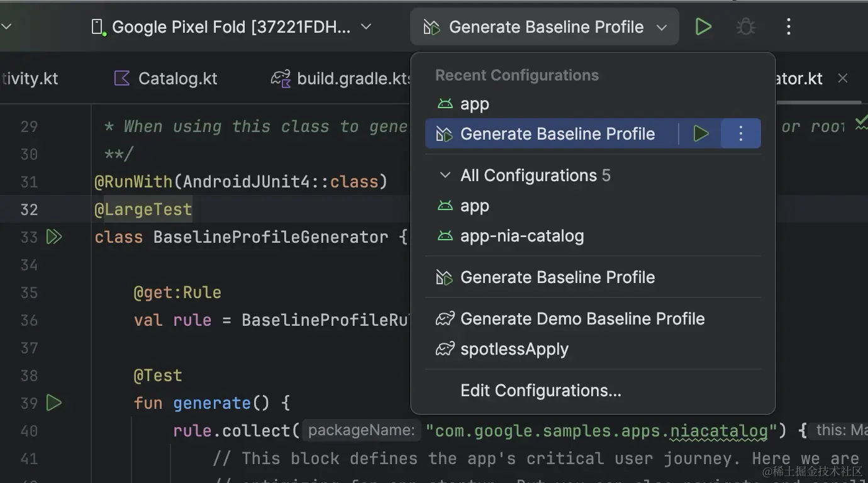This screenshot has width=868, height=483.
Task: Click the Kotlin file icon on Catalog.kt tab
Action: [121, 79]
